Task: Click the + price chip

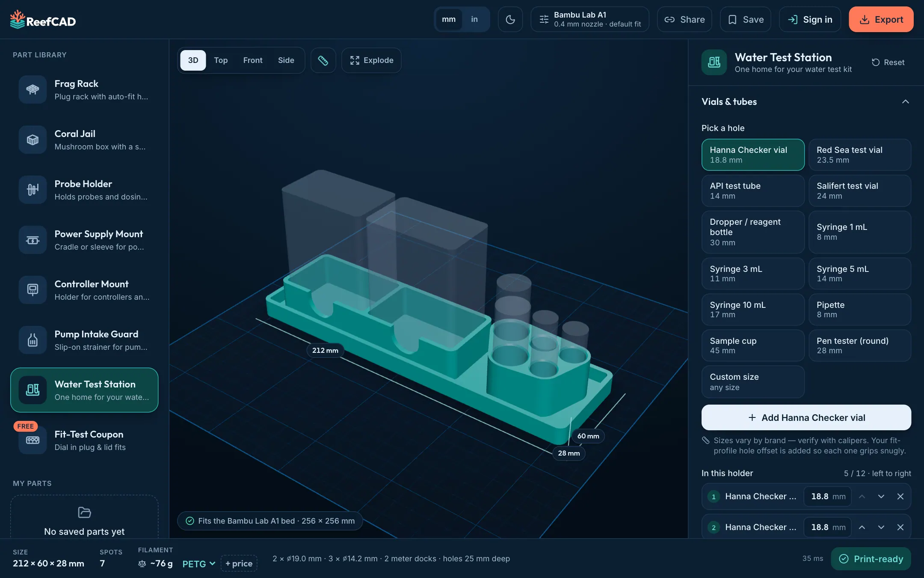Action: click(239, 563)
